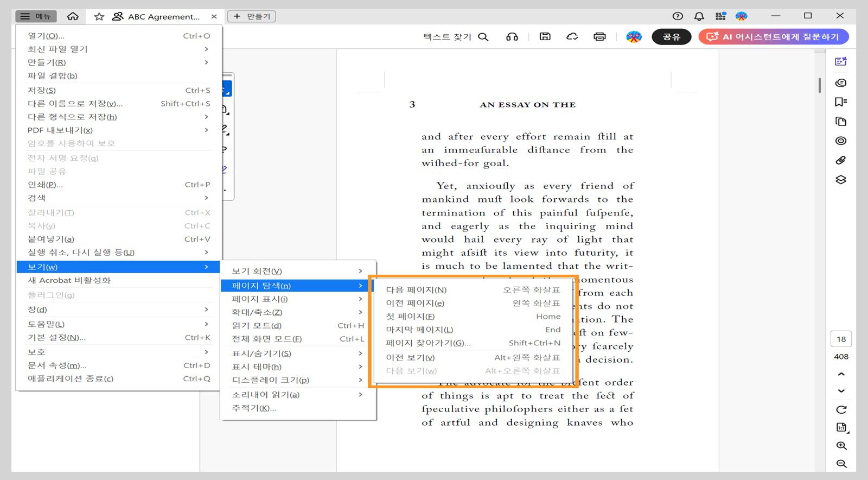
Task: Select 붙여넣기(a) menu item
Action: [119, 239]
